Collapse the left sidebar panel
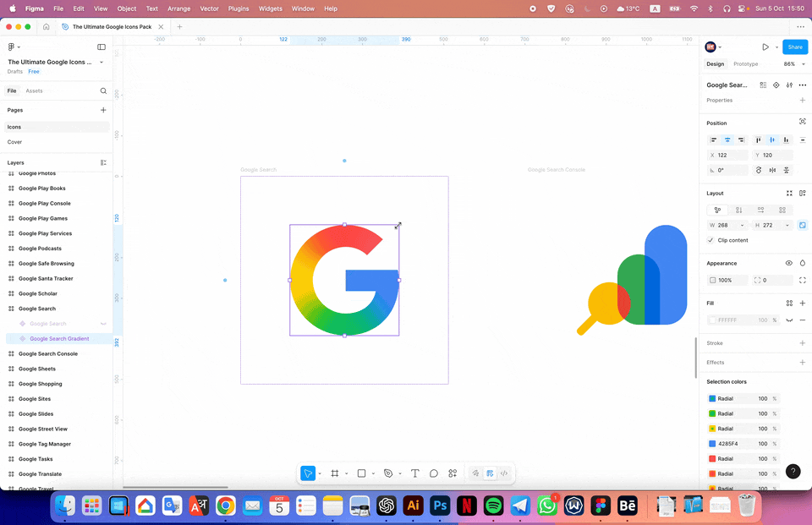The image size is (812, 525). pyautogui.click(x=101, y=47)
